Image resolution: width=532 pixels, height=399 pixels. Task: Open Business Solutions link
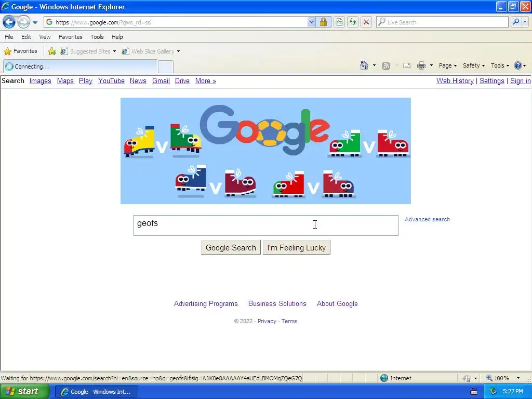point(277,303)
